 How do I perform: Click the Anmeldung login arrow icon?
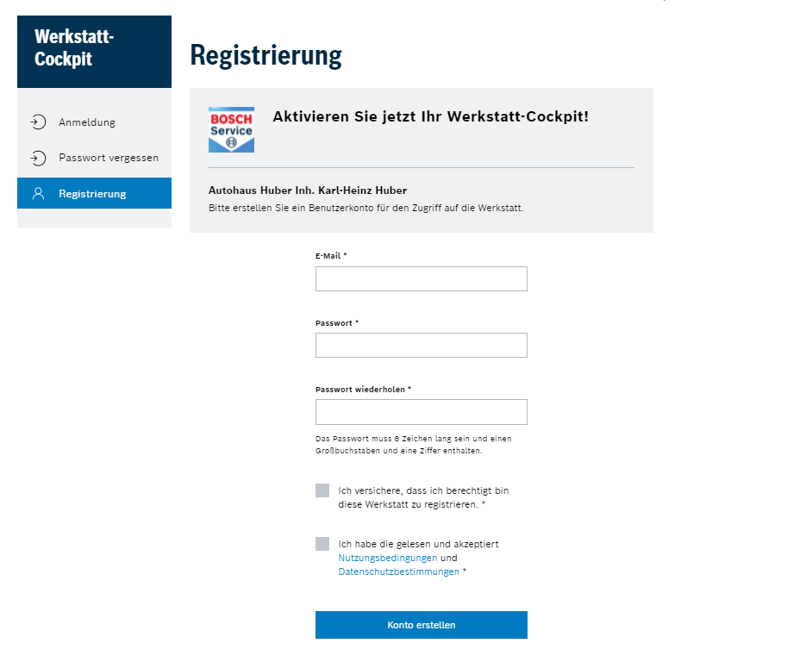(x=38, y=122)
